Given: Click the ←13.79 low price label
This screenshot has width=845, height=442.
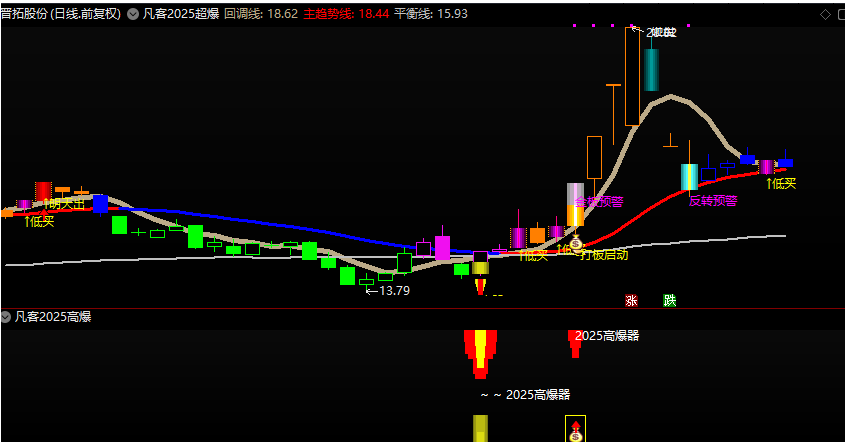Looking at the screenshot, I should tap(387, 291).
